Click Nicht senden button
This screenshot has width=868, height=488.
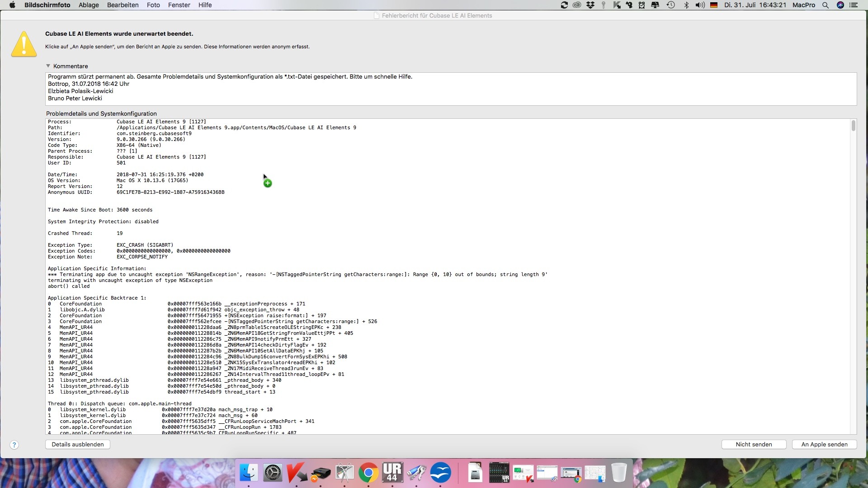(754, 445)
